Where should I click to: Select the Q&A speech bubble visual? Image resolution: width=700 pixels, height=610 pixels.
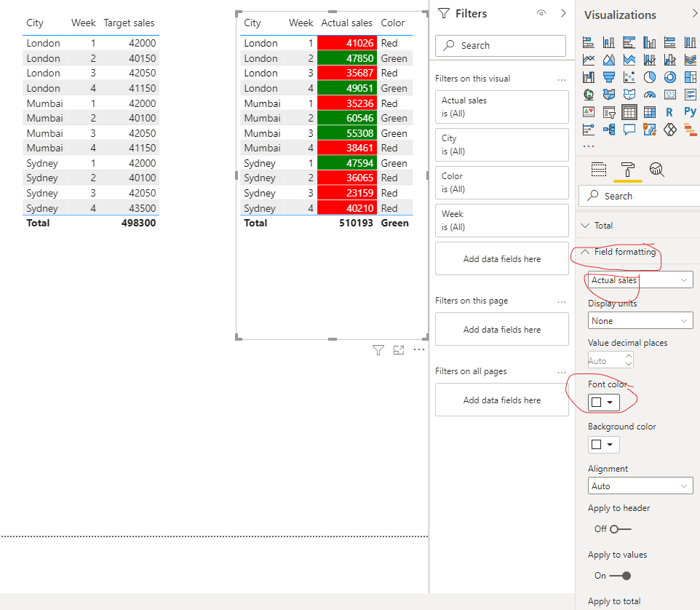pyautogui.click(x=629, y=130)
